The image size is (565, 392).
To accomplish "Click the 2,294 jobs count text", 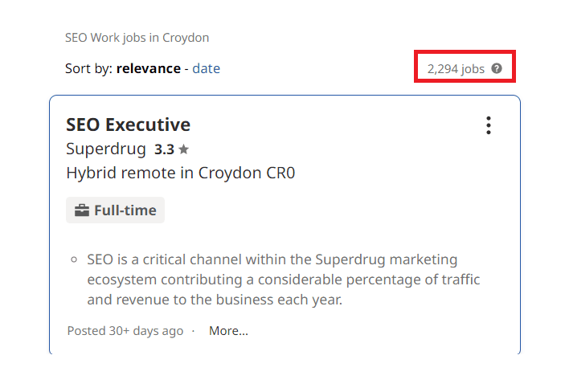I will point(456,68).
